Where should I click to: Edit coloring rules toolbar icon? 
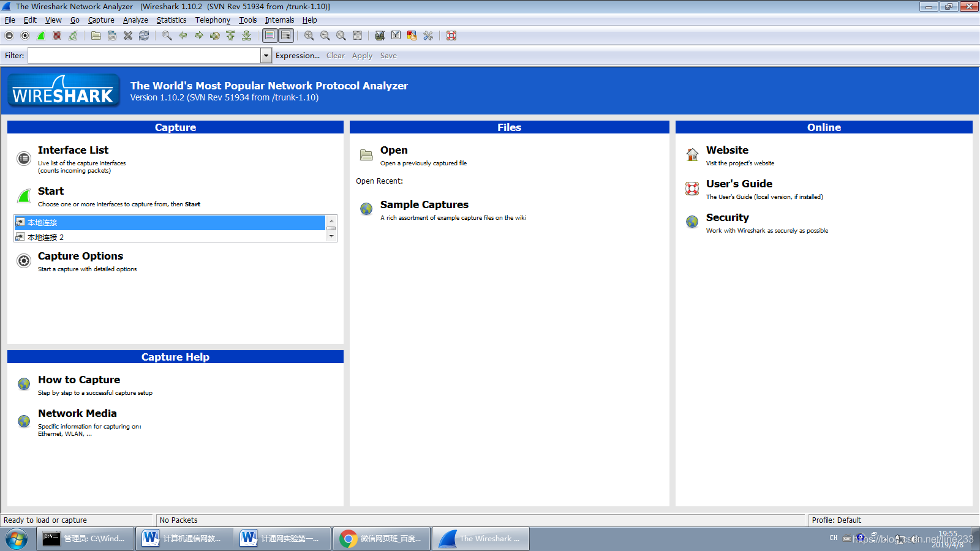[412, 36]
